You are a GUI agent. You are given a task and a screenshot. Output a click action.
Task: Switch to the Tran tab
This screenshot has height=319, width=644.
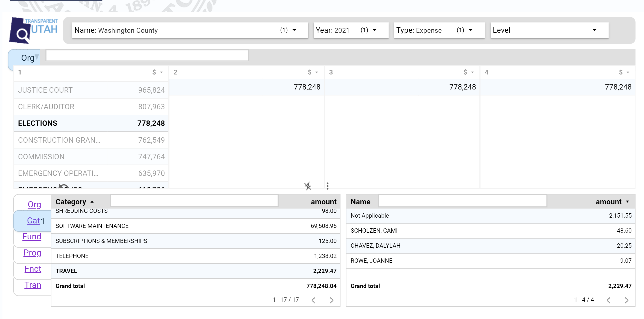pyautogui.click(x=33, y=285)
